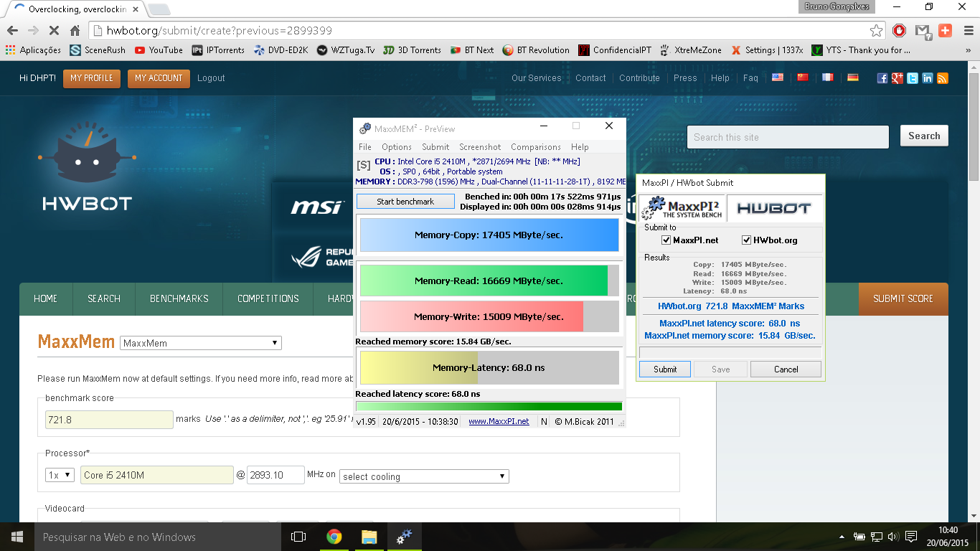980x551 pixels.
Task: Open HWBOT RSS feed icon
Action: point(943,78)
